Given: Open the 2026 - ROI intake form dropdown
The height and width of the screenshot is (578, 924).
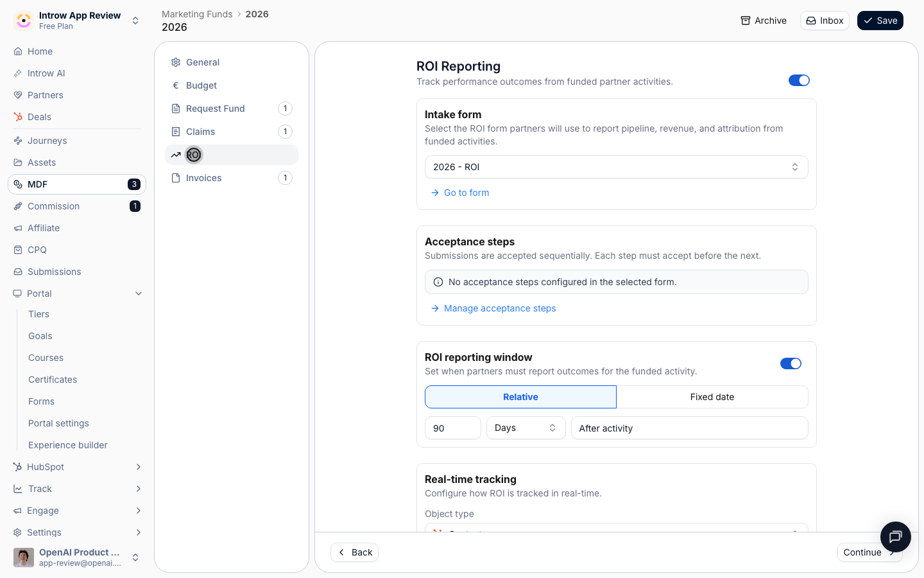Looking at the screenshot, I should 617,167.
